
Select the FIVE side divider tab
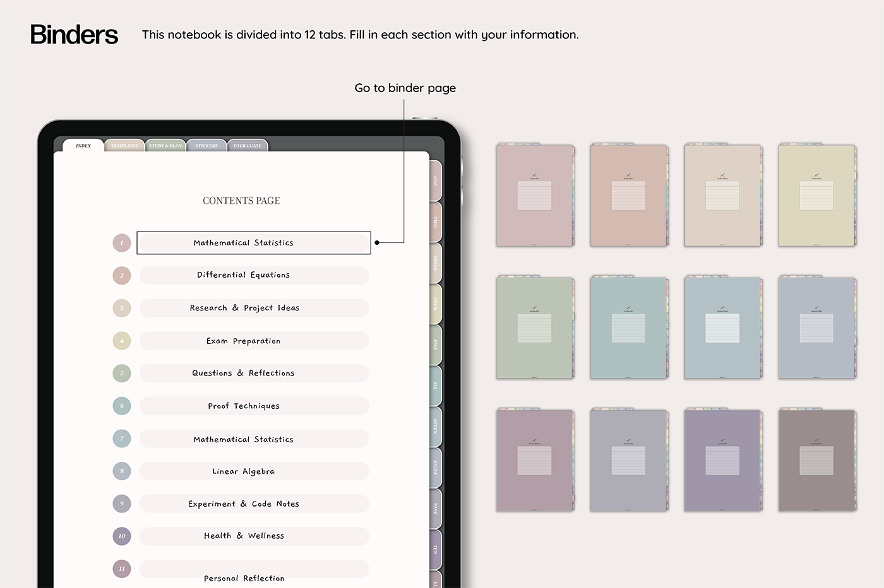pyautogui.click(x=435, y=345)
